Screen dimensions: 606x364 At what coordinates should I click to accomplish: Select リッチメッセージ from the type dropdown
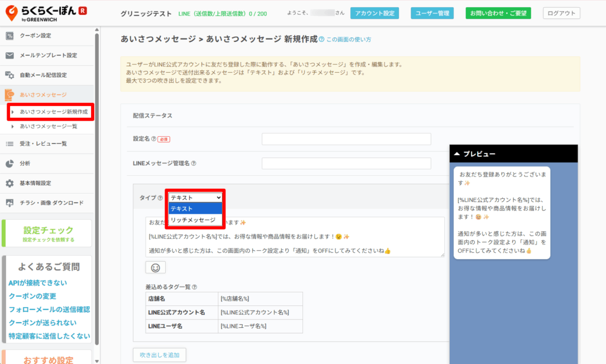[192, 220]
